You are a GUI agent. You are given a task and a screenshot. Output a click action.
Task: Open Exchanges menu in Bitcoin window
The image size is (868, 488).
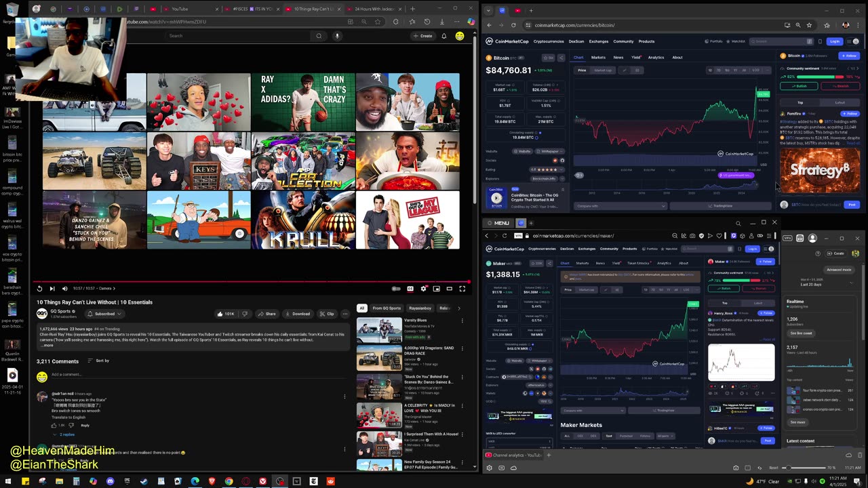(x=599, y=41)
